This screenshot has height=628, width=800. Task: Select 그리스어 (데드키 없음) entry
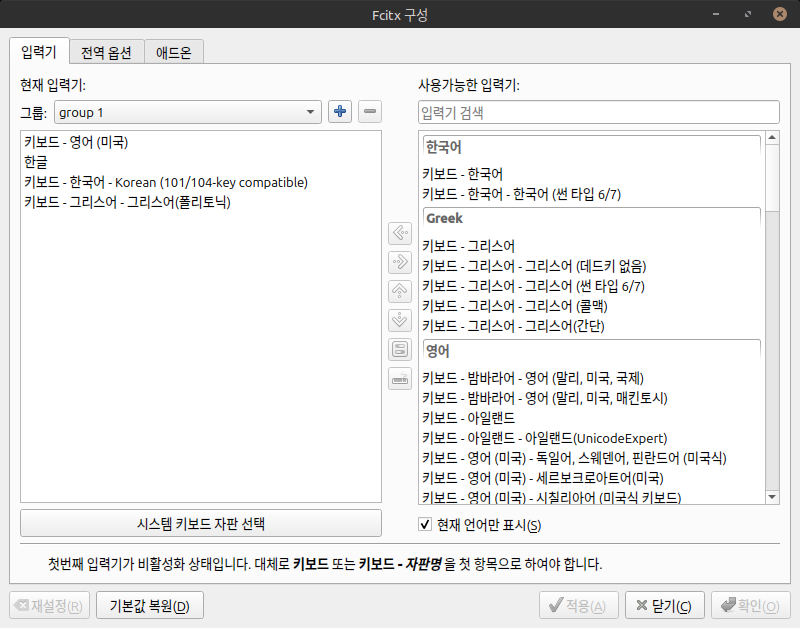pyautogui.click(x=592, y=266)
